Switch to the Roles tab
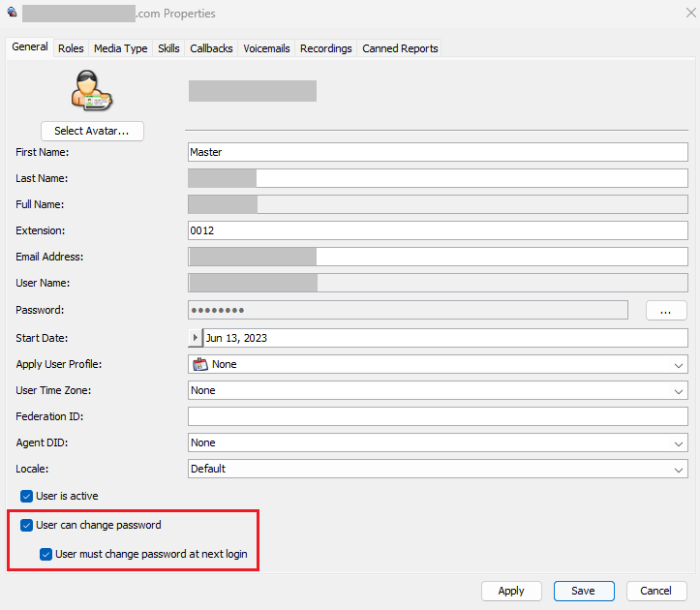The width and height of the screenshot is (700, 610). [x=71, y=48]
